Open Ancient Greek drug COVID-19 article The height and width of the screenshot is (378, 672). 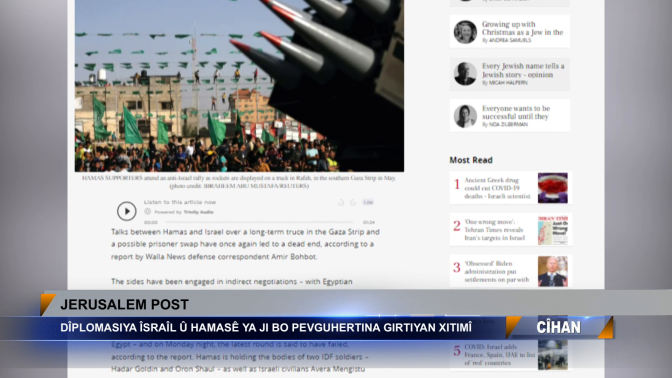click(497, 188)
